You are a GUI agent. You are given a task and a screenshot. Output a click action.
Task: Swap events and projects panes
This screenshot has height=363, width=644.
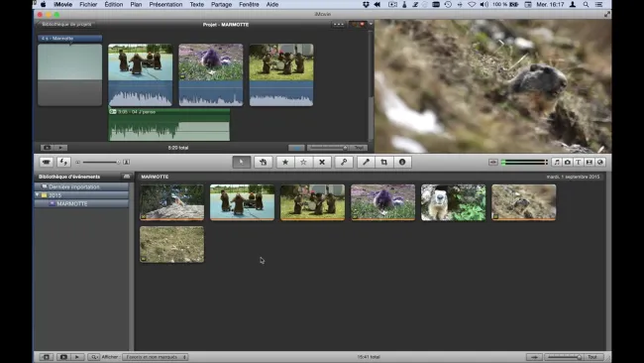(x=63, y=162)
